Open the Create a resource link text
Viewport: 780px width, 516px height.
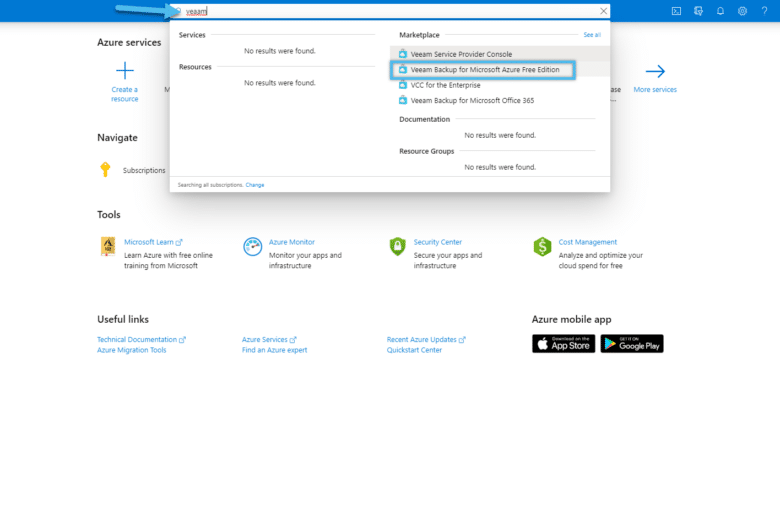(x=125, y=94)
